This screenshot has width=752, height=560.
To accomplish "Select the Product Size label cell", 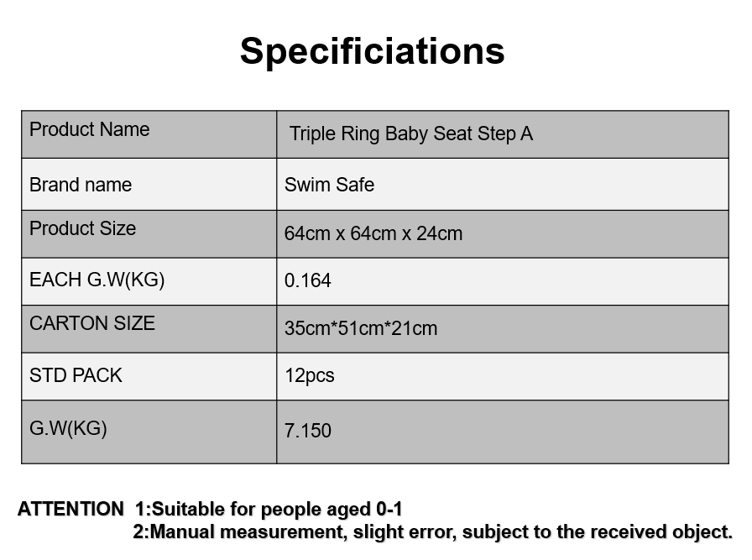I will 149,234.
